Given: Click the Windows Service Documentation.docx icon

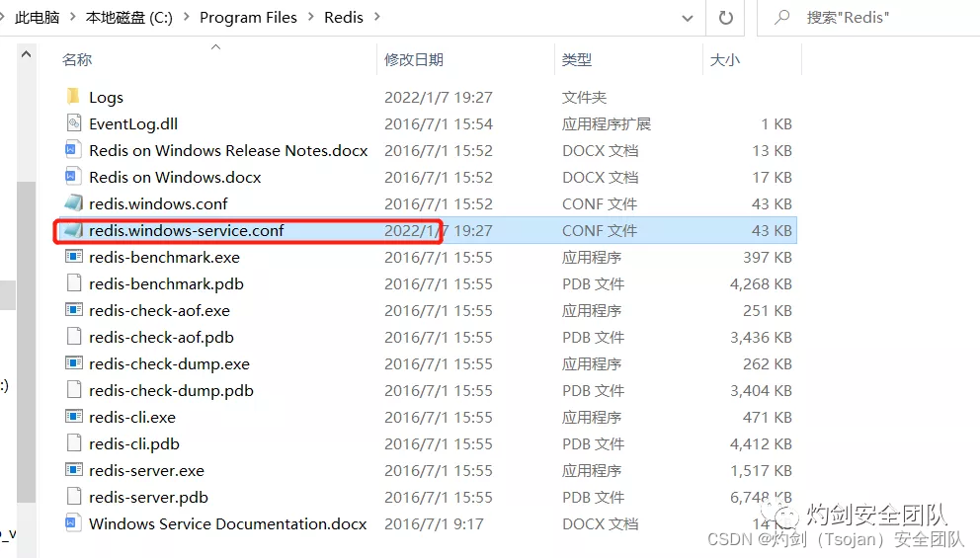Looking at the screenshot, I should point(74,523).
